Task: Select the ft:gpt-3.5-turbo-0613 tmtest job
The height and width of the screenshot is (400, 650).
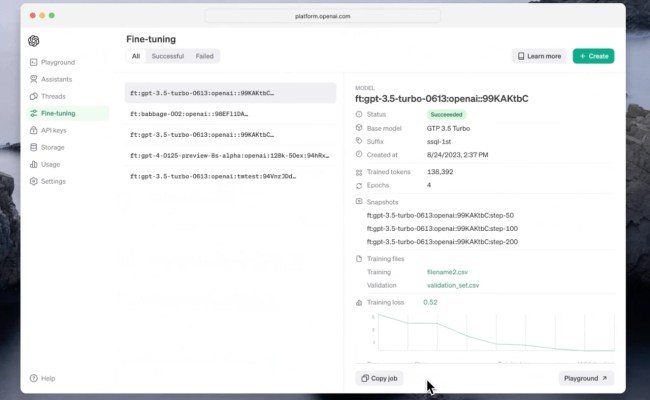Action: coord(230,176)
